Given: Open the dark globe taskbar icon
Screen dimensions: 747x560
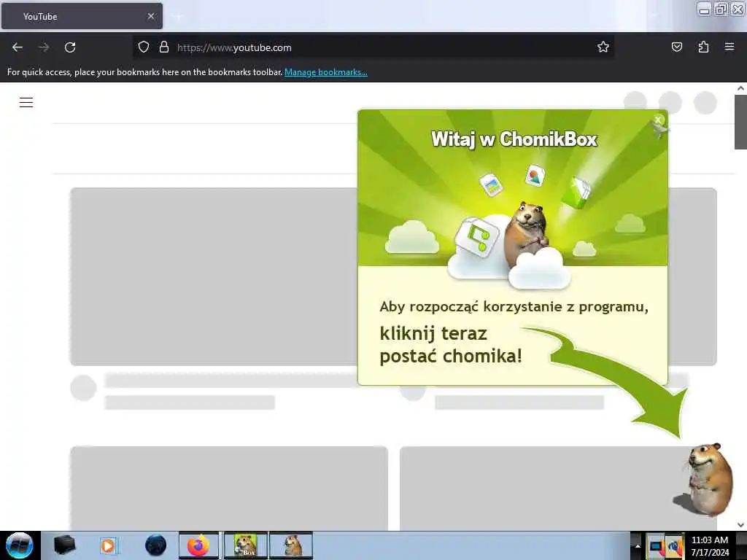Looking at the screenshot, I should pos(156,545).
